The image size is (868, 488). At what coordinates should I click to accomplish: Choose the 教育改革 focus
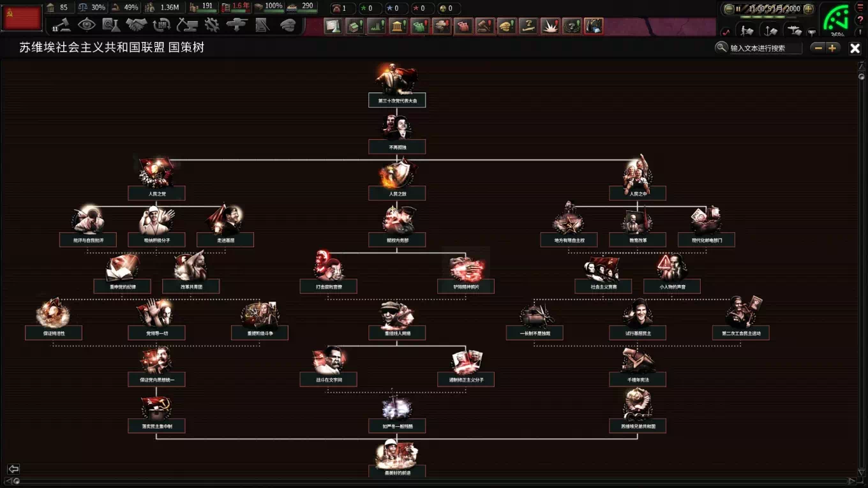pos(638,240)
